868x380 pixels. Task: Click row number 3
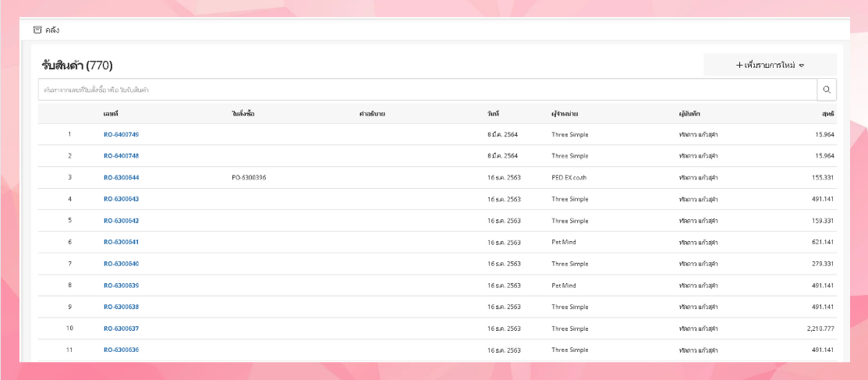pos(69,177)
